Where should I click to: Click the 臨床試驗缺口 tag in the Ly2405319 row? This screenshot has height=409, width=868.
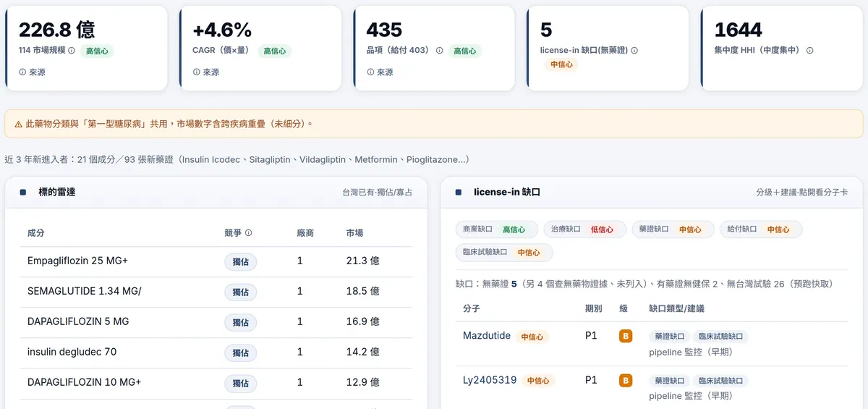point(720,380)
